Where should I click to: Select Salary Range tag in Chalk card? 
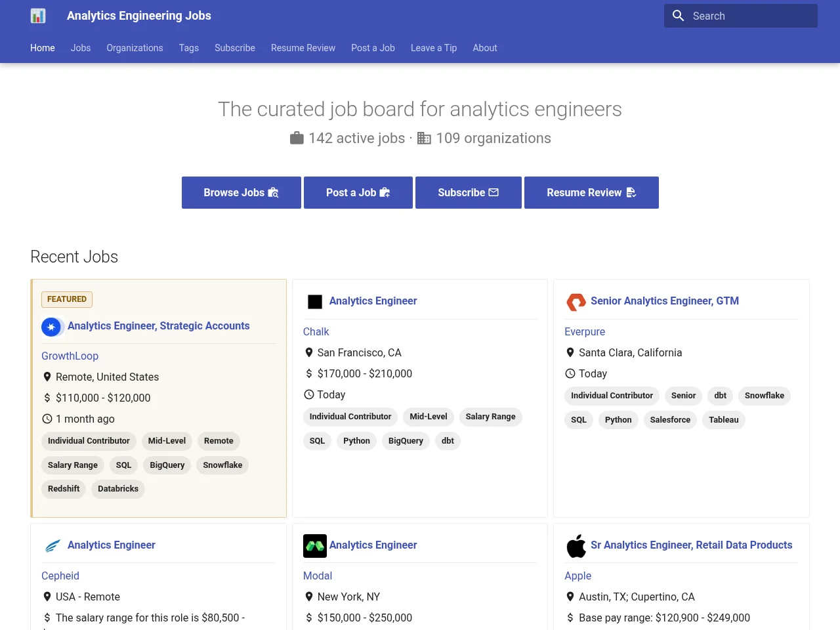click(490, 417)
